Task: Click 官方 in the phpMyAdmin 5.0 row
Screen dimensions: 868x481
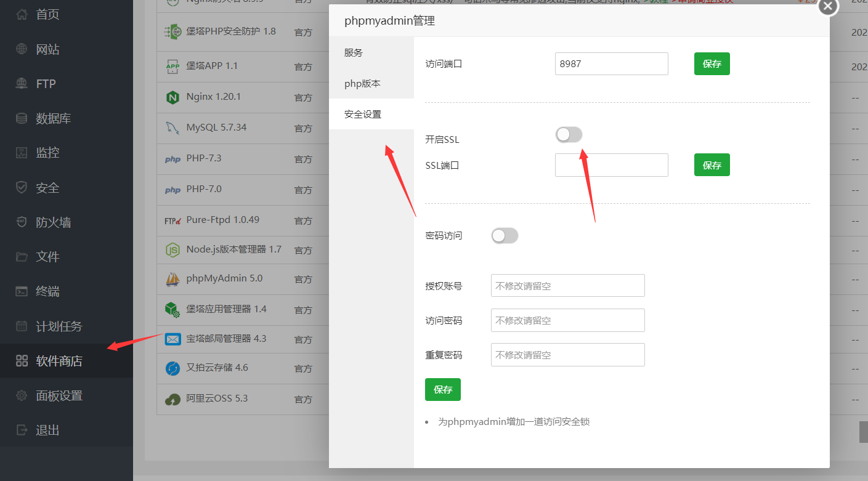Action: pos(303,279)
